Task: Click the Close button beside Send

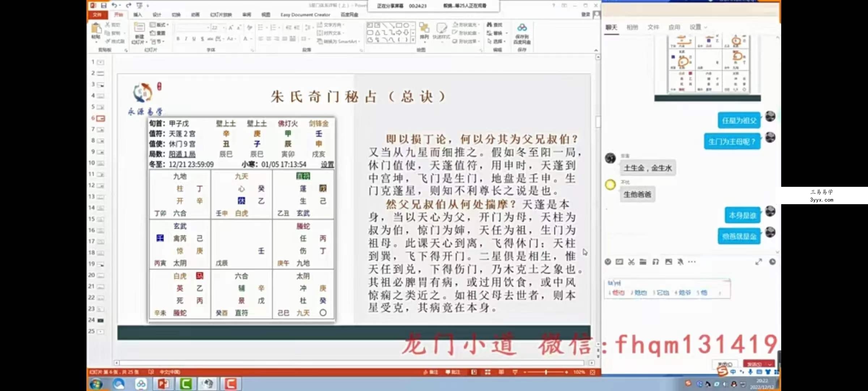Action: (725, 364)
